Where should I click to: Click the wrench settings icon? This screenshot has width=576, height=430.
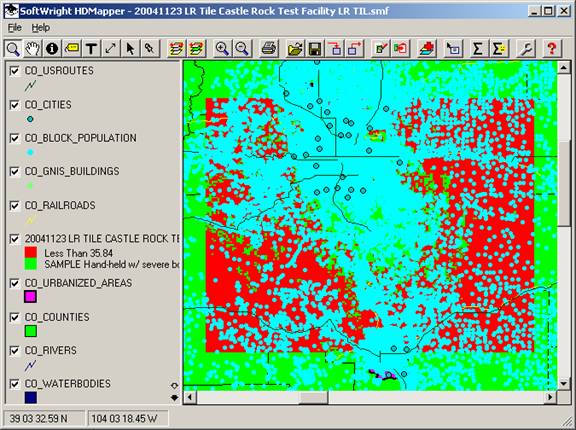tap(526, 48)
